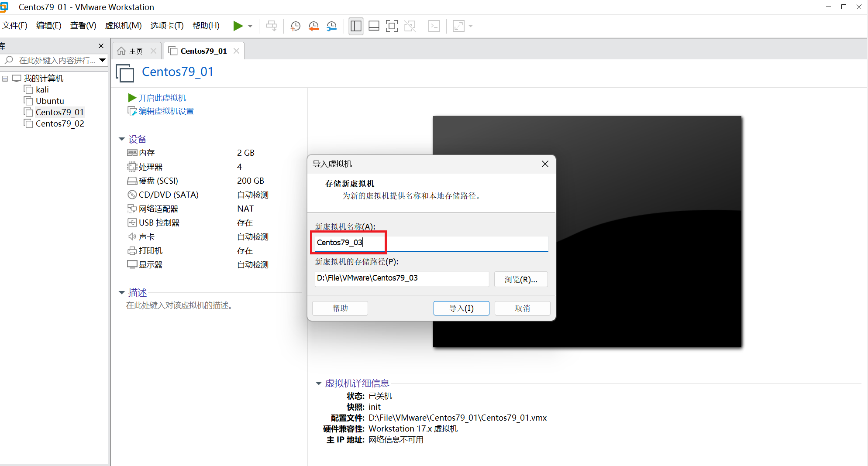Select Centos79_02 in the library tree

click(x=60, y=123)
